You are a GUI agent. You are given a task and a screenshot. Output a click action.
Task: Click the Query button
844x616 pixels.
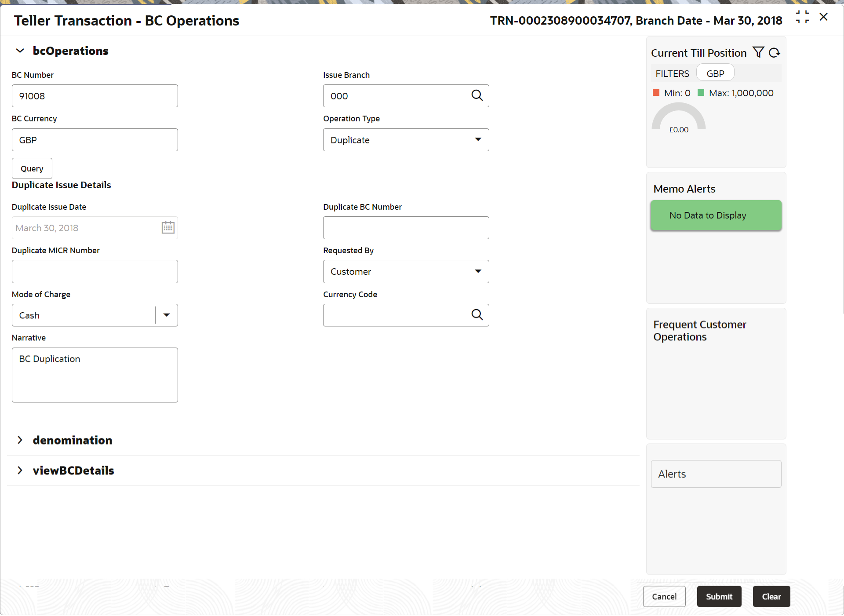click(x=31, y=169)
